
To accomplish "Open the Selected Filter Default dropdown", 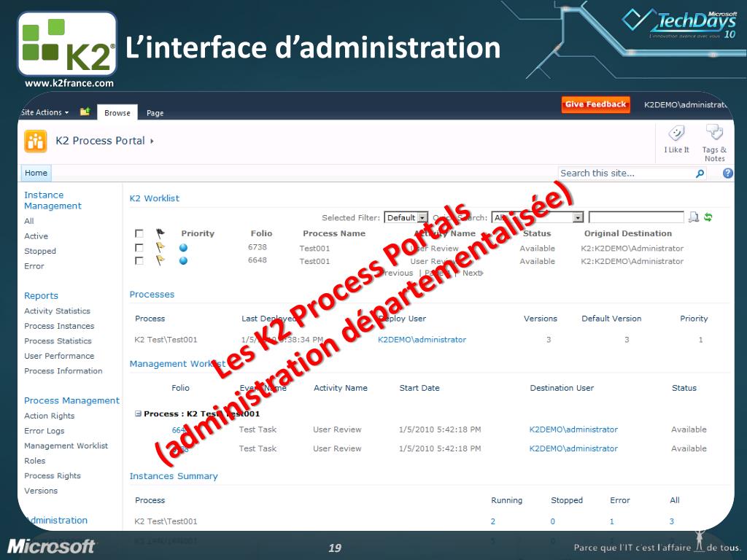I will (x=406, y=217).
